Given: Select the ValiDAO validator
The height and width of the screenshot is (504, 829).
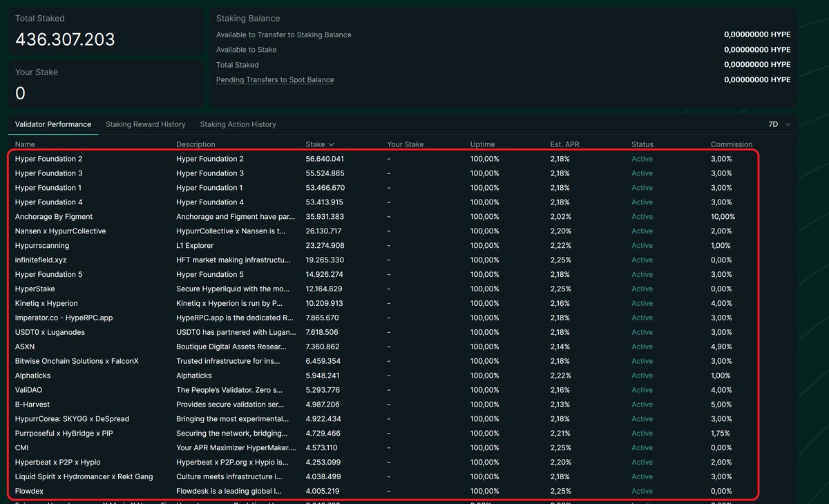Looking at the screenshot, I should (29, 391).
